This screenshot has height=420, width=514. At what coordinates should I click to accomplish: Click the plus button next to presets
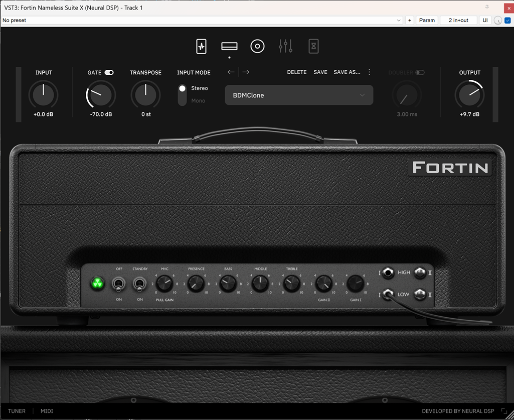pyautogui.click(x=409, y=21)
